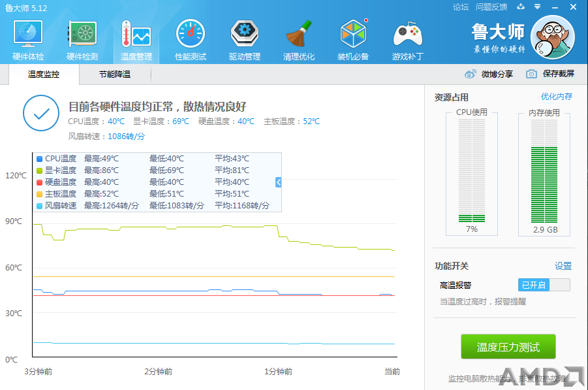Click the 内存使用 usage bar meter
The width and height of the screenshot is (588, 390).
(544, 171)
